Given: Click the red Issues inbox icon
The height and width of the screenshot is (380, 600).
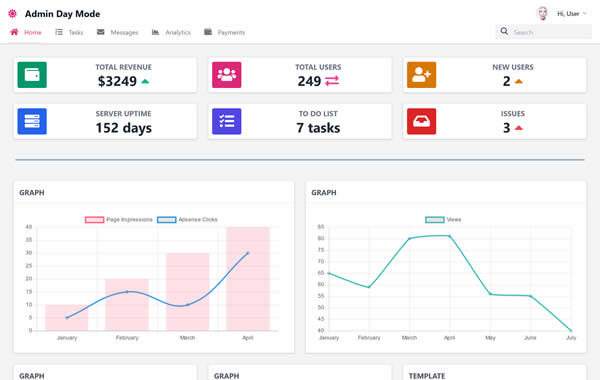Looking at the screenshot, I should pyautogui.click(x=421, y=121).
